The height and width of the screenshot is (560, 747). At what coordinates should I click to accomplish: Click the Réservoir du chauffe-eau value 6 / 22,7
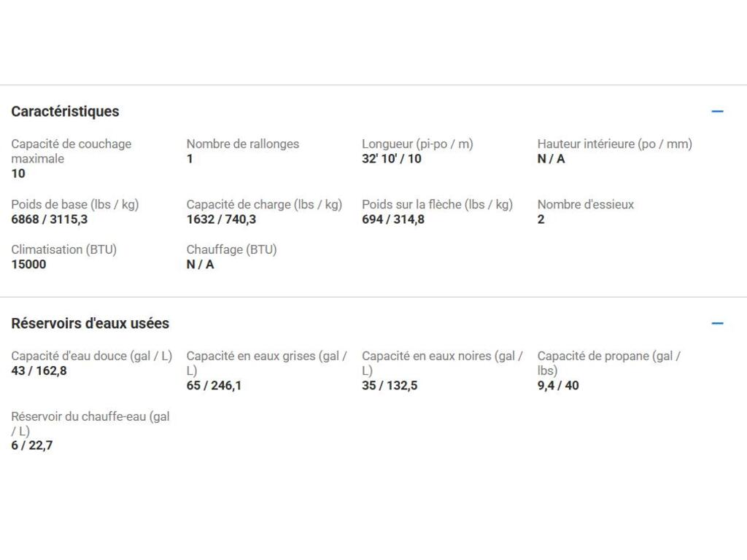32,446
